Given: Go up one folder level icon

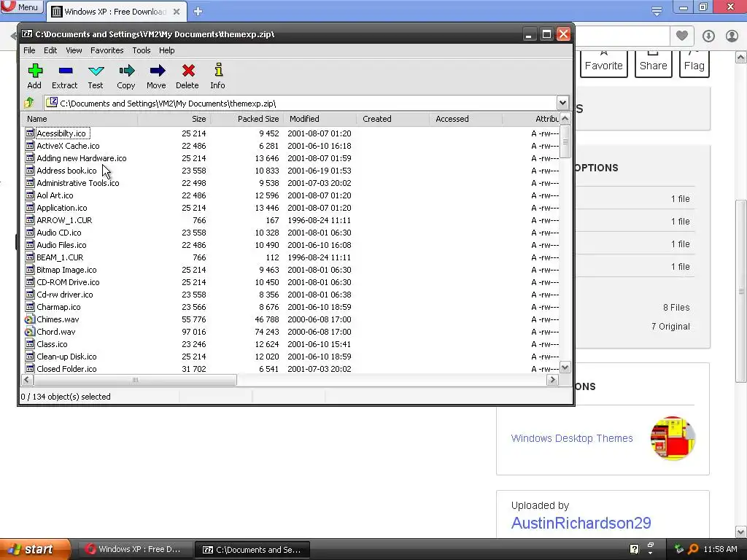Looking at the screenshot, I should (29, 102).
